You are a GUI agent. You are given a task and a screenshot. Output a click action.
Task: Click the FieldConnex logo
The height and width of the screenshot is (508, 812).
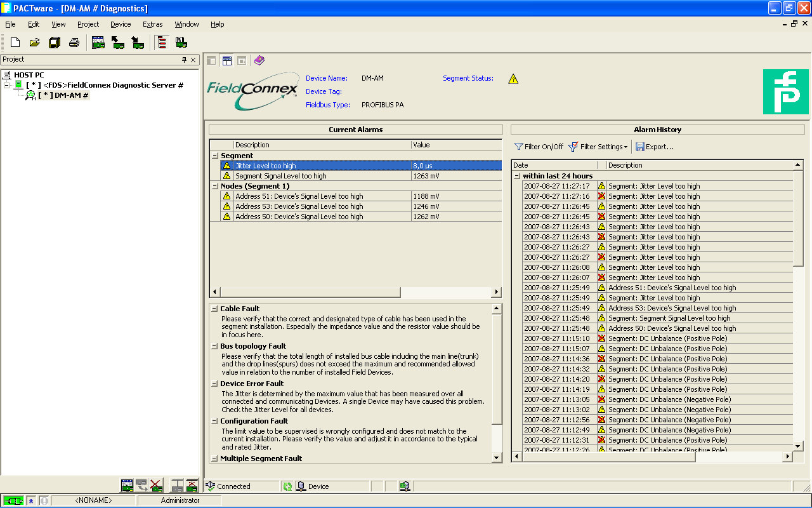pos(252,90)
